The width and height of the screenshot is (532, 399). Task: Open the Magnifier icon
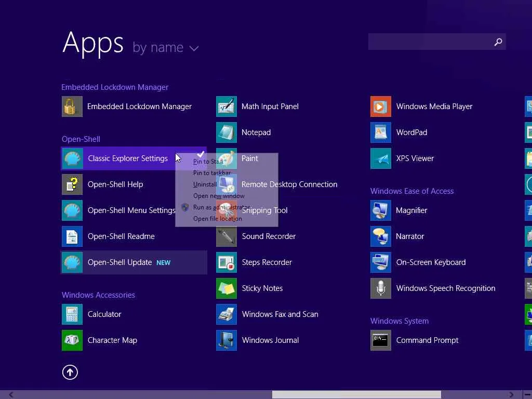coord(381,210)
